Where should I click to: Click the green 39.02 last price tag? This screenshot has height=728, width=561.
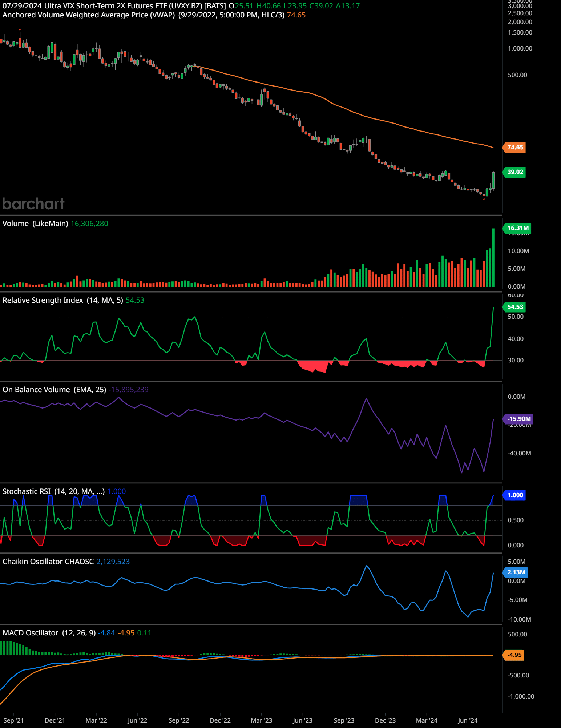514,172
